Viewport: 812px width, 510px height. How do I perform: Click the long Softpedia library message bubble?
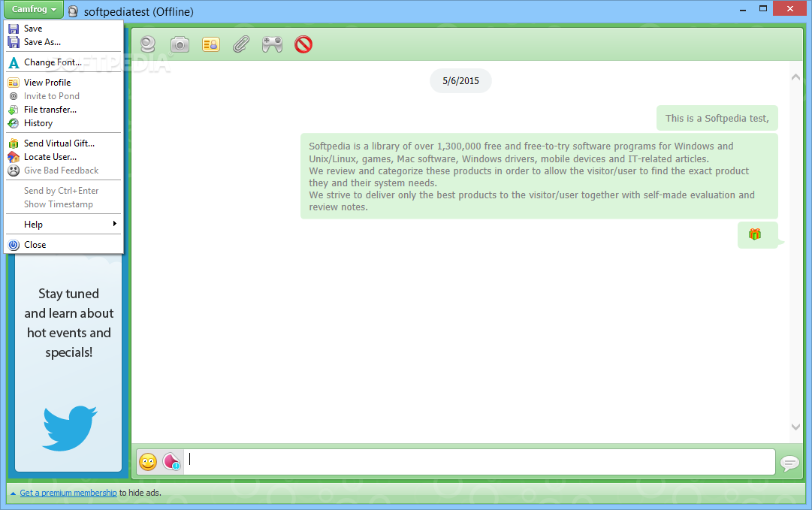(x=539, y=177)
